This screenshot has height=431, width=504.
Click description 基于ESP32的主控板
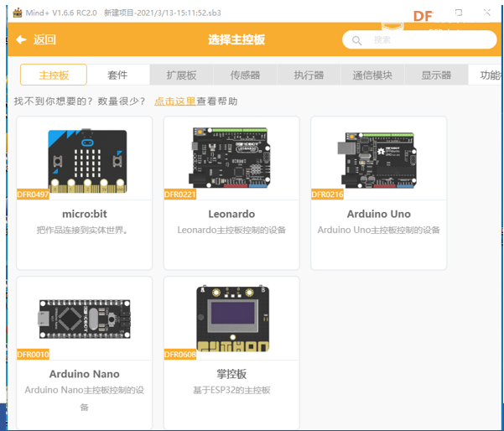pos(231,390)
